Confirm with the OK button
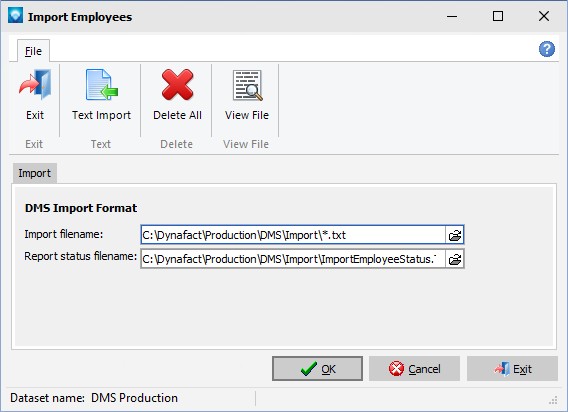 (317, 369)
